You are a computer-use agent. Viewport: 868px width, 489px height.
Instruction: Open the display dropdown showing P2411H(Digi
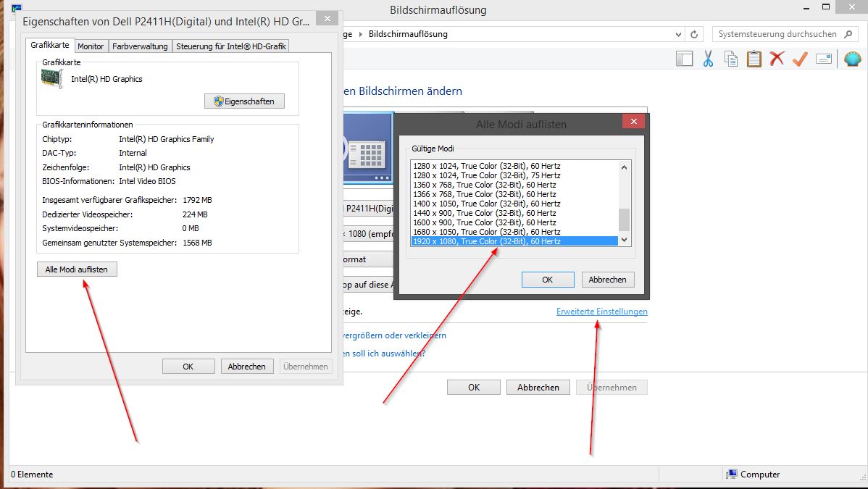click(369, 208)
